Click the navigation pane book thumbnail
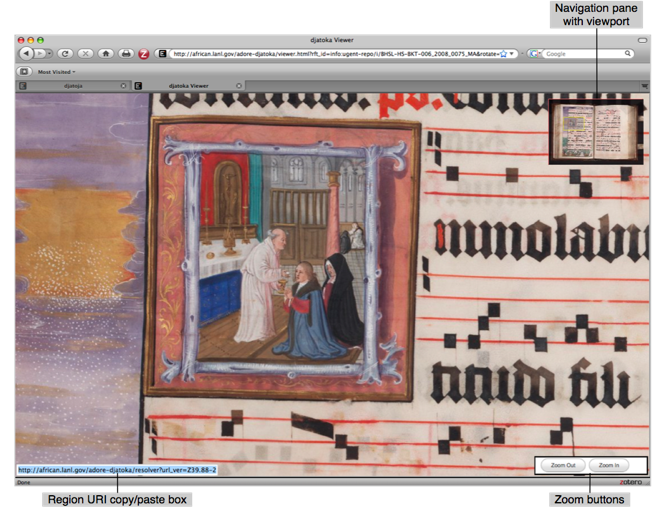 [x=596, y=132]
